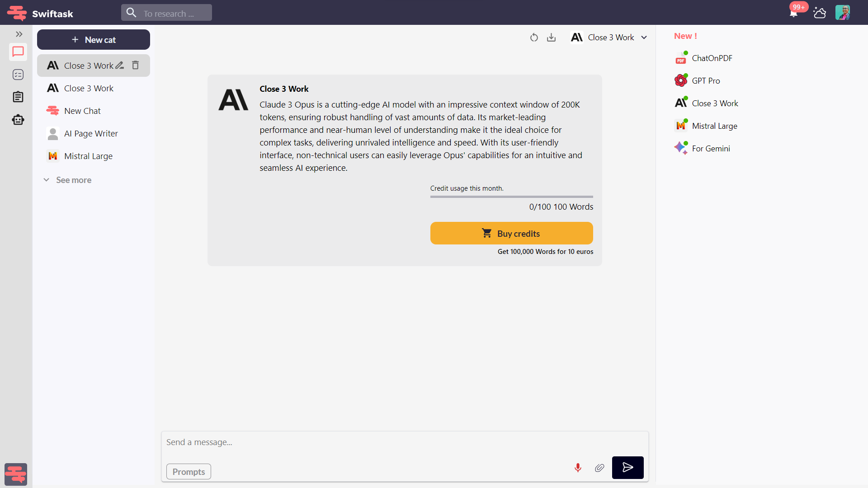Click the New cat button
The width and height of the screenshot is (868, 488).
click(94, 40)
